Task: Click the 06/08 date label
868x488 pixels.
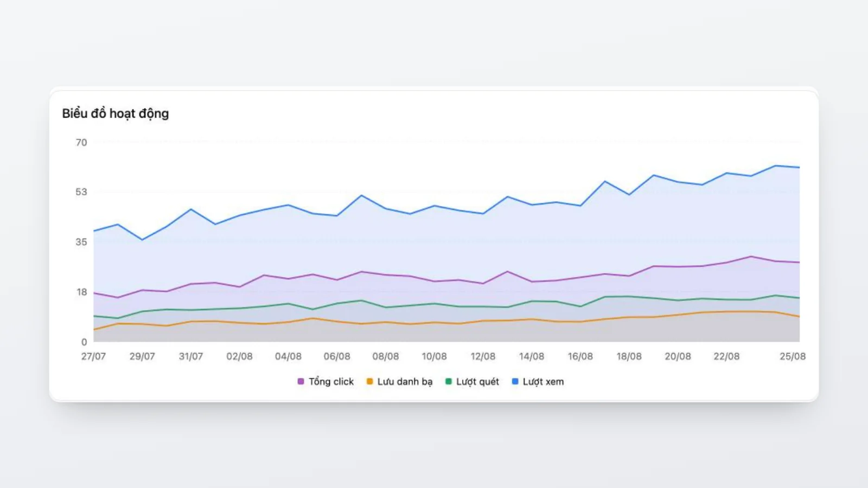Action: click(337, 357)
